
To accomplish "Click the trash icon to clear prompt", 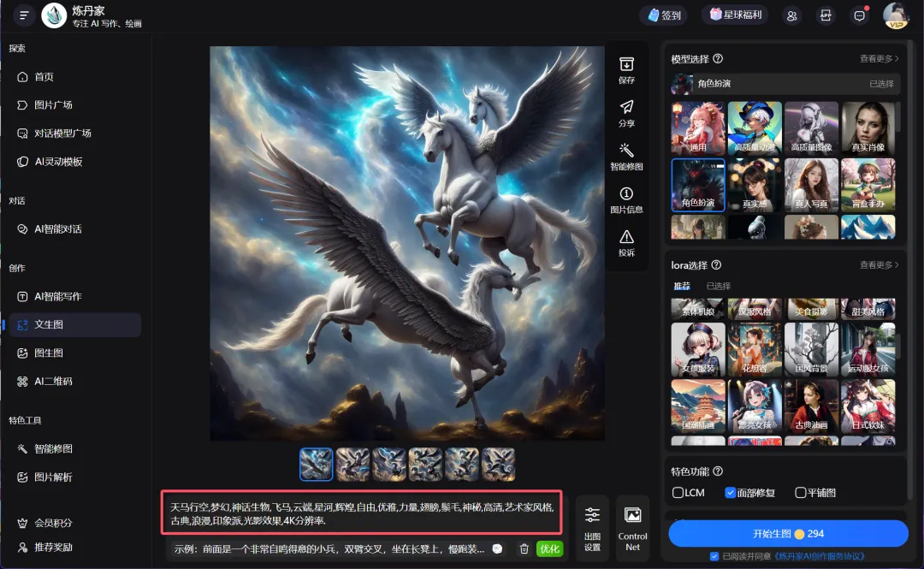I will (x=524, y=548).
